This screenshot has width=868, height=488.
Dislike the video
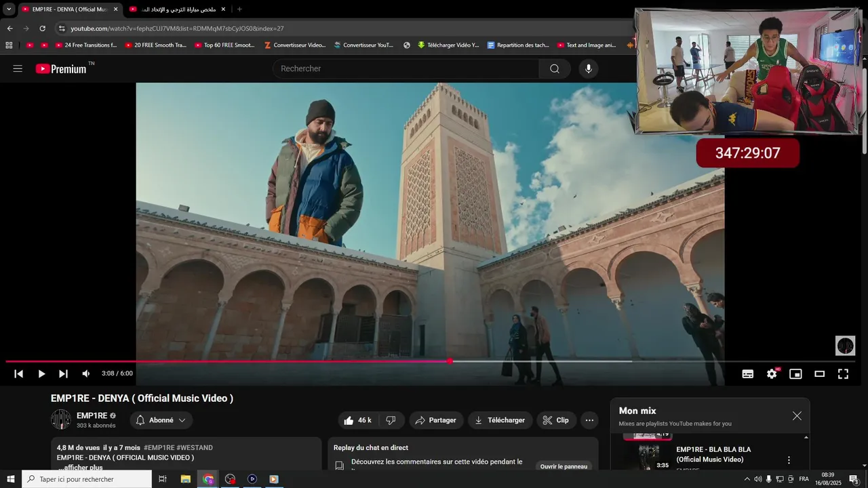click(x=391, y=420)
